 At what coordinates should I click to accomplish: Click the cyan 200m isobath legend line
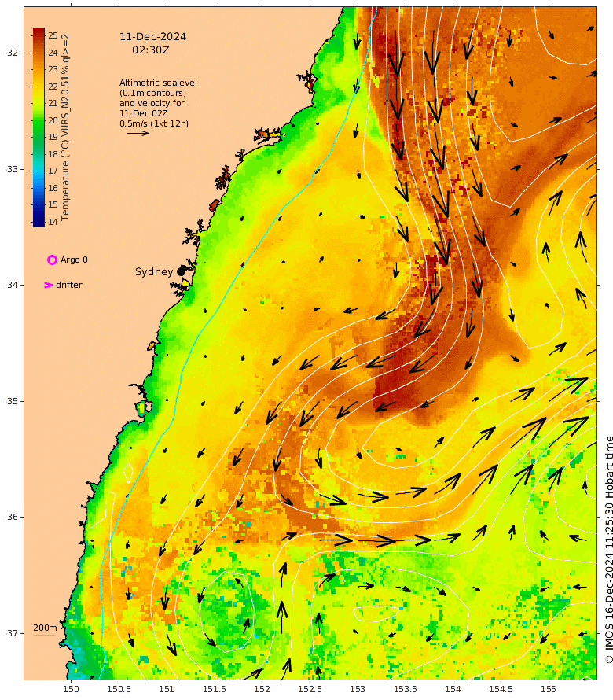44,635
